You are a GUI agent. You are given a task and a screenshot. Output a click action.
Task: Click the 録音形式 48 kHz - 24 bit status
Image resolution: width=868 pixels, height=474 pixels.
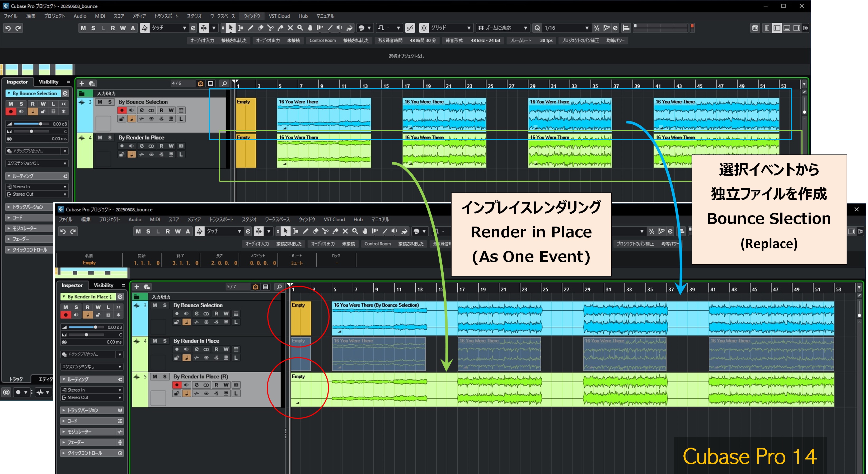(473, 40)
